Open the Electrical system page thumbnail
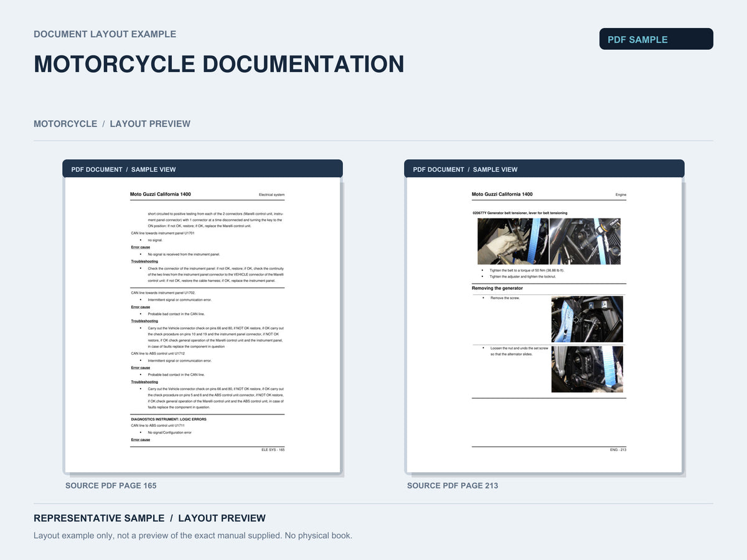747x560 pixels. click(202, 325)
